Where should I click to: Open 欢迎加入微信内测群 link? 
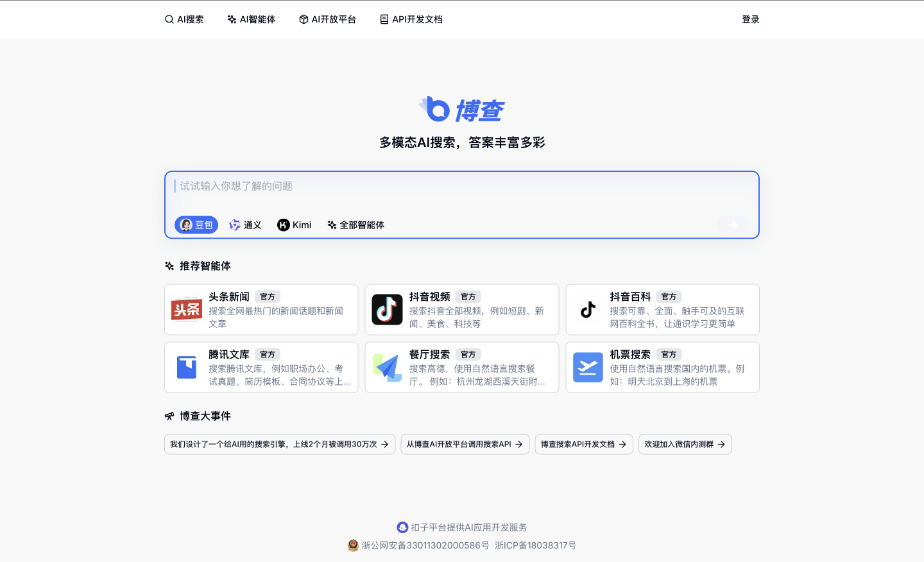coord(685,444)
